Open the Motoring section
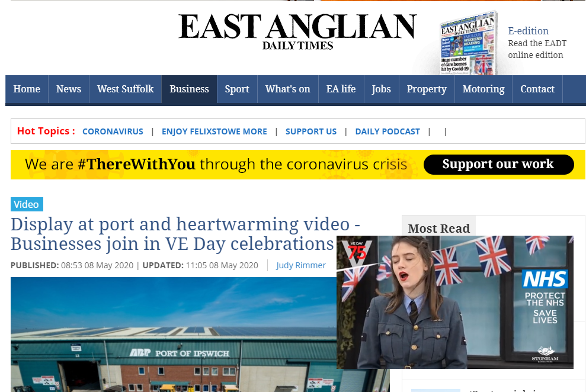Screen dimensions: 586x392 [483, 89]
